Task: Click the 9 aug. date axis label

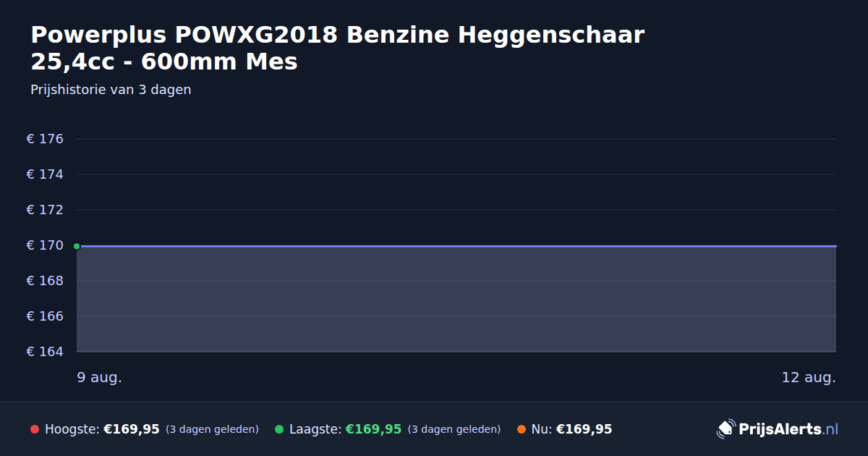Action: click(x=100, y=377)
